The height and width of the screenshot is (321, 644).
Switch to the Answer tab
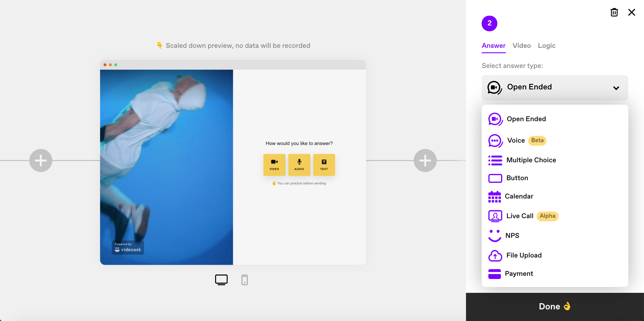point(494,46)
